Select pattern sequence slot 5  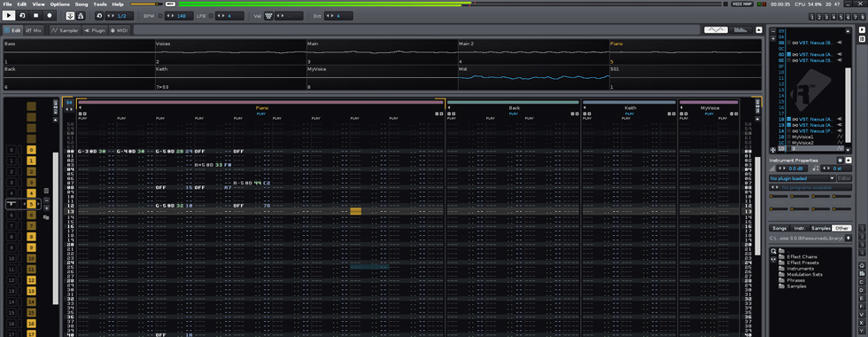pyautogui.click(x=32, y=204)
